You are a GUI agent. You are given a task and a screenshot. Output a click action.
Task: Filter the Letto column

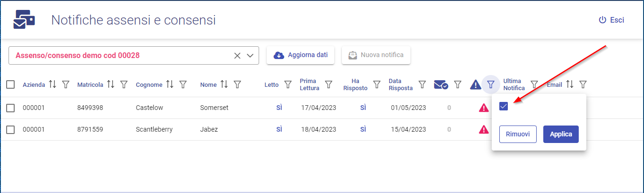coord(287,84)
